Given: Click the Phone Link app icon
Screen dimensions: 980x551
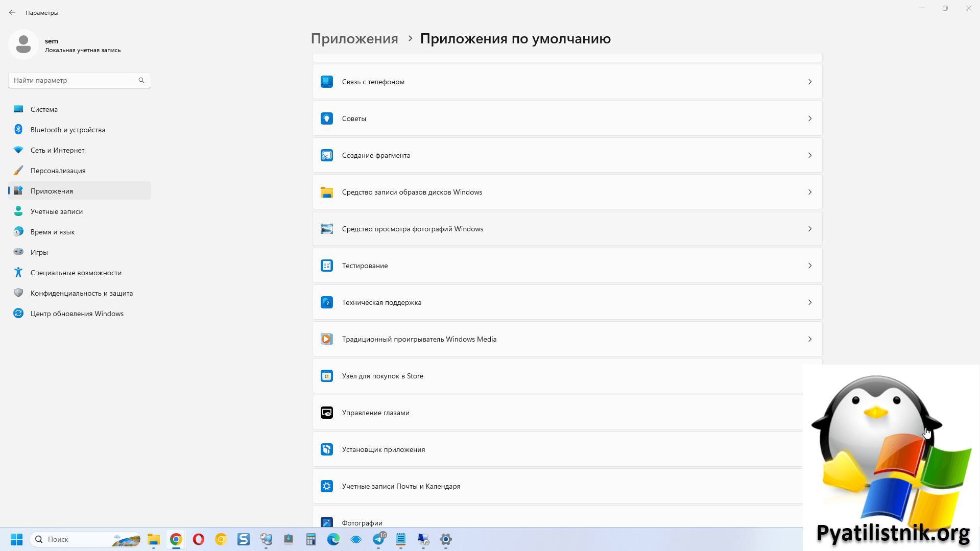Looking at the screenshot, I should click(327, 82).
